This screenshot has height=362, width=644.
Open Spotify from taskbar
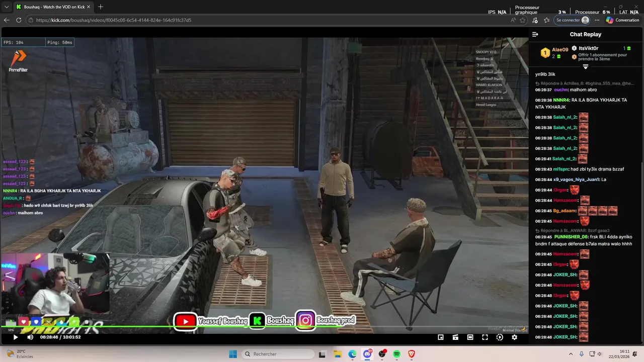(396, 354)
